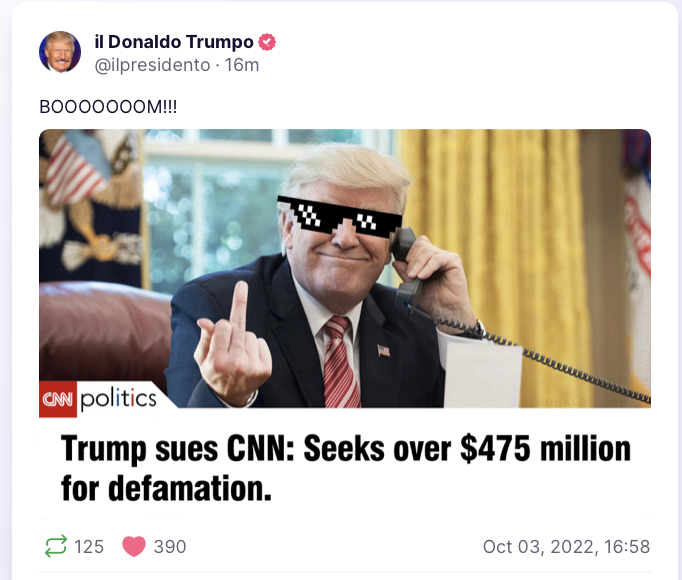Viewport: 682px width, 580px height.
Task: View the 390 likes count
Action: tap(170, 547)
